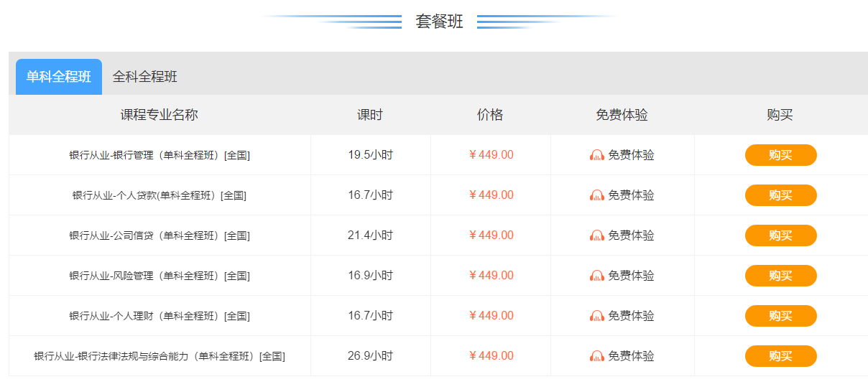
Task: Open course link 银行从业-银行管理（单科全程班）
Action: (x=160, y=155)
